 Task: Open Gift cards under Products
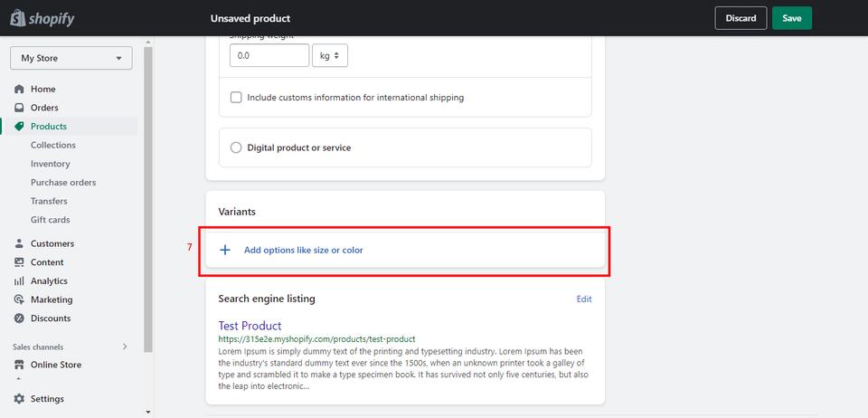(51, 220)
